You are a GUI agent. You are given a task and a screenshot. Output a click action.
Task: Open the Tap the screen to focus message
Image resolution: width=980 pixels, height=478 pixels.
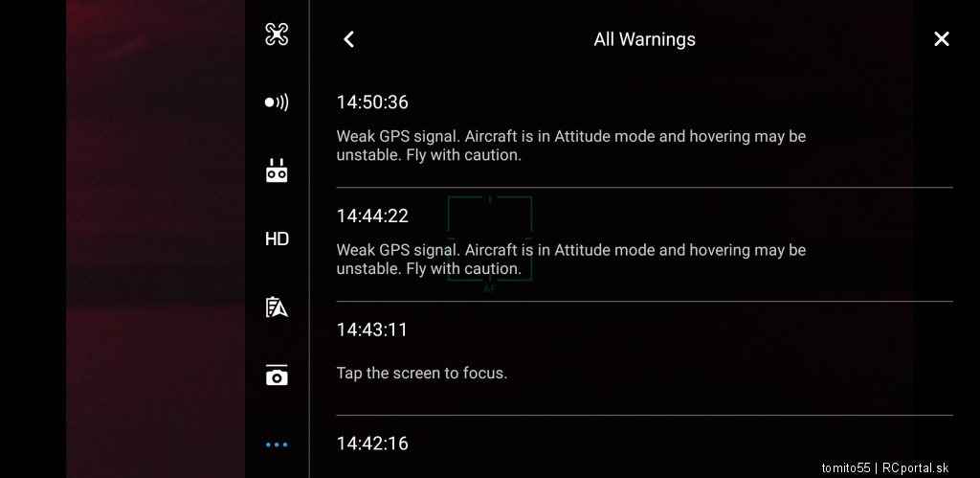tap(422, 374)
